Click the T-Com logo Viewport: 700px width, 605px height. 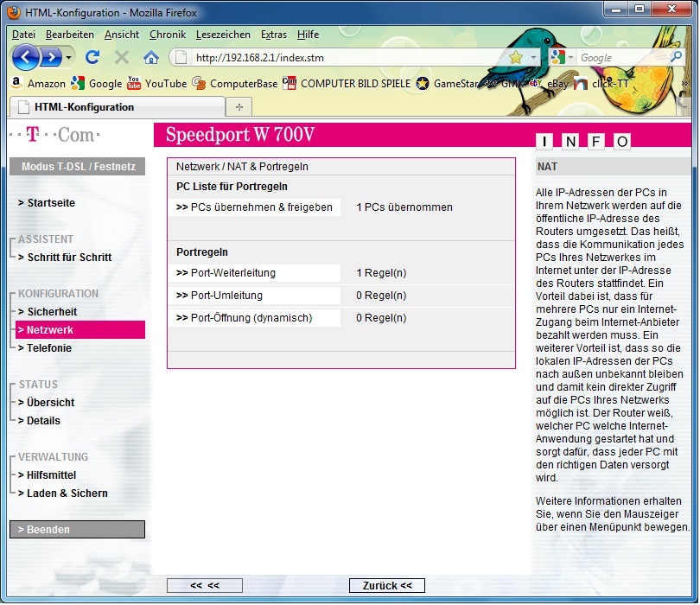(55, 134)
